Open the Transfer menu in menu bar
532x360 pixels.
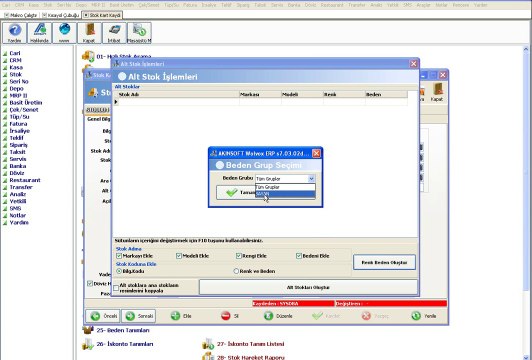click(x=357, y=5)
